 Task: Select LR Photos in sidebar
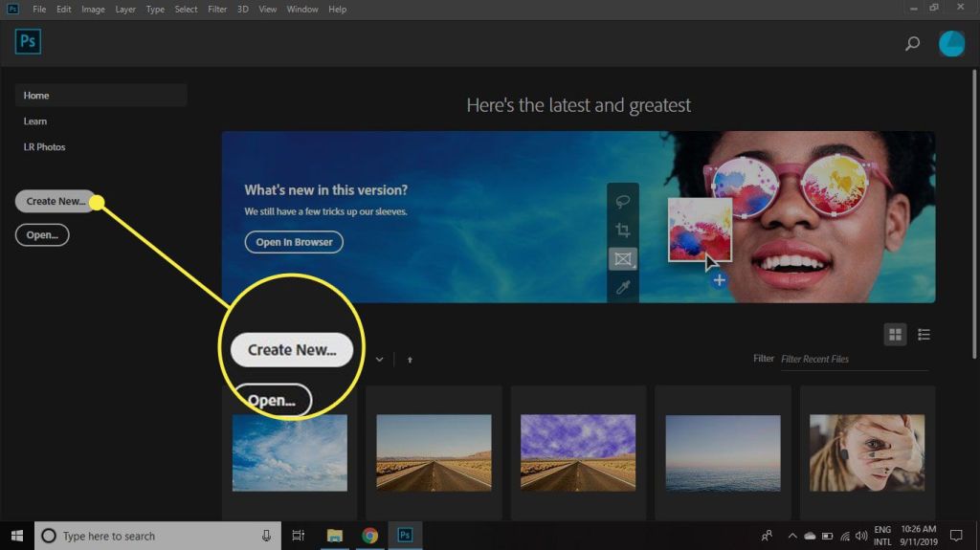pyautogui.click(x=44, y=147)
